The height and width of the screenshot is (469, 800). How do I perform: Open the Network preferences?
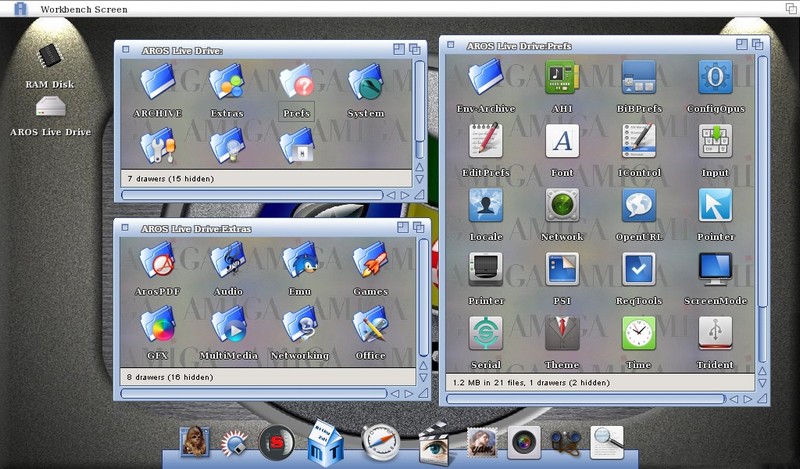562,205
